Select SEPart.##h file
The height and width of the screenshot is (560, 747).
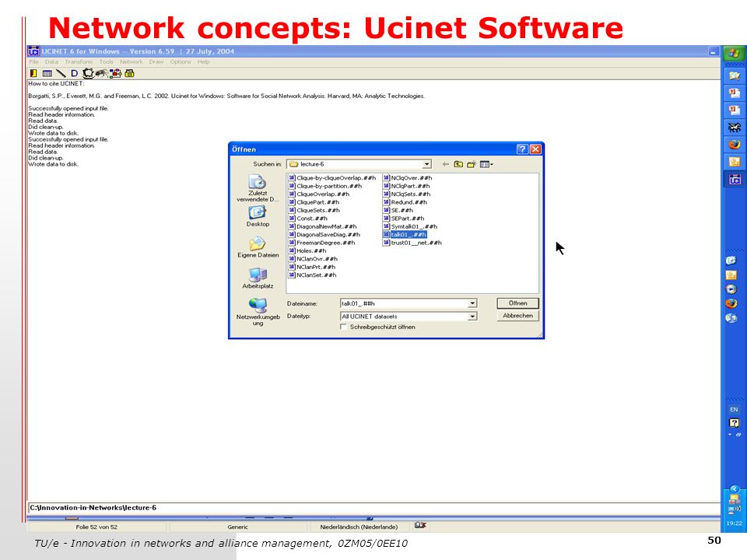pos(404,219)
